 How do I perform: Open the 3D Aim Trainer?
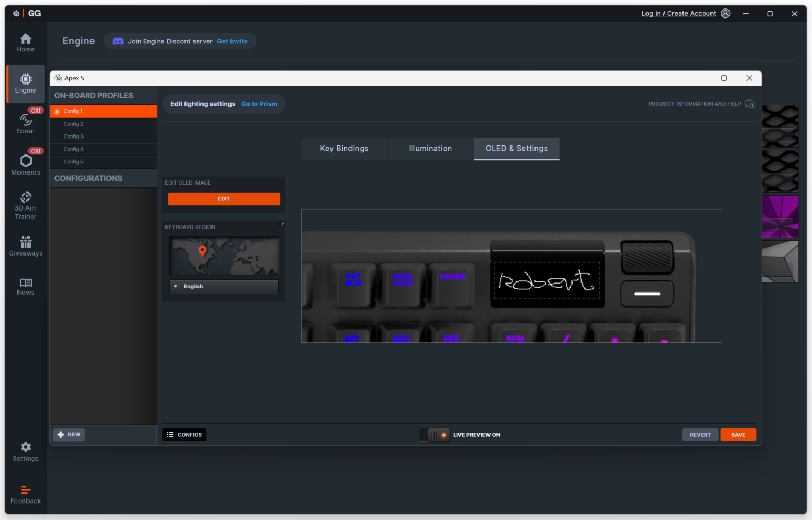tap(25, 204)
